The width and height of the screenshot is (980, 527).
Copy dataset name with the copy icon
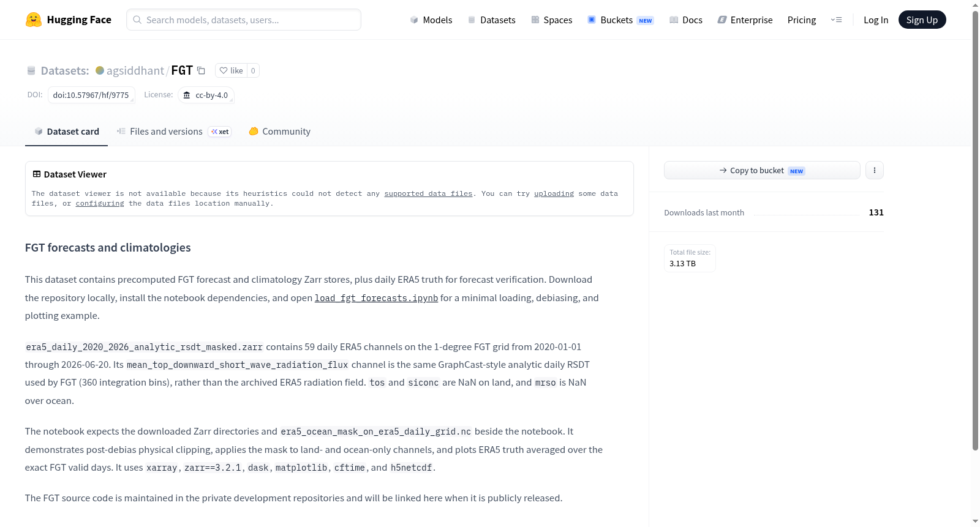click(x=201, y=70)
